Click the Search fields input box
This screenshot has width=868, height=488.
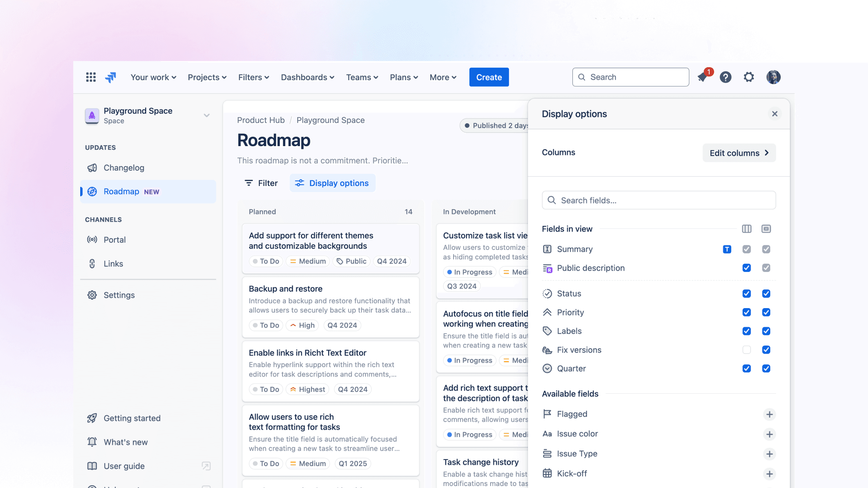click(658, 200)
